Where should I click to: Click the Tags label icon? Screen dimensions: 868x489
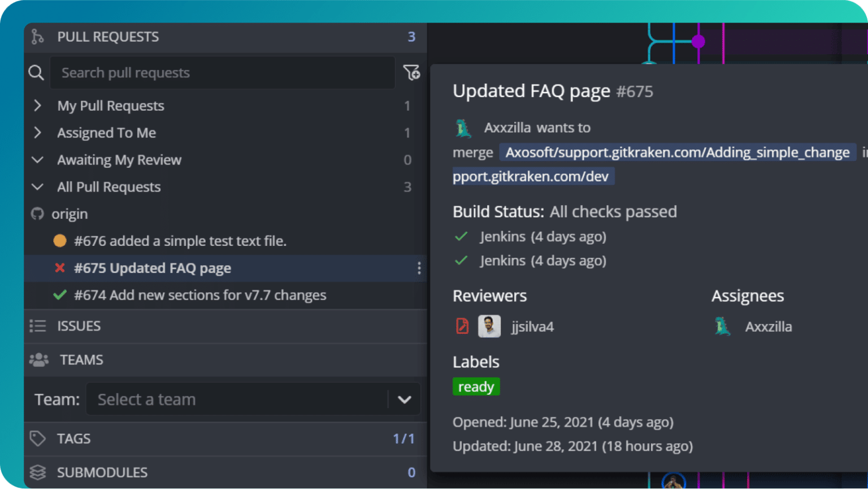tap(38, 439)
